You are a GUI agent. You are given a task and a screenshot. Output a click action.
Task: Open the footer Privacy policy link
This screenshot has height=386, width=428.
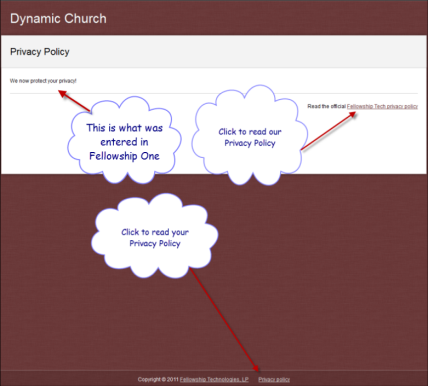pyautogui.click(x=274, y=379)
